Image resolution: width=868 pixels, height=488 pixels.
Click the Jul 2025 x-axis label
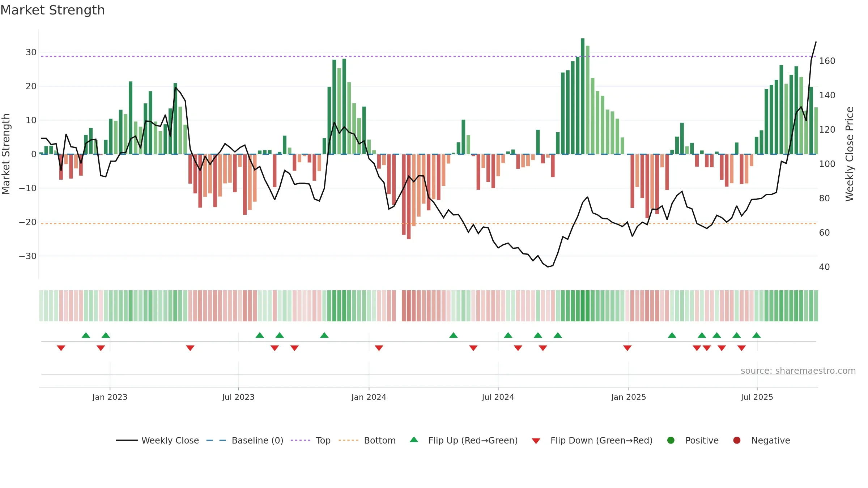tap(757, 397)
